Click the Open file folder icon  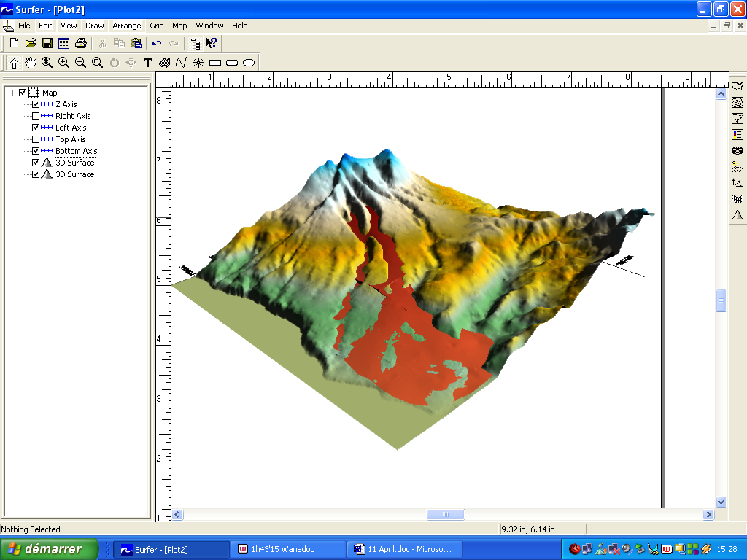coord(31,43)
